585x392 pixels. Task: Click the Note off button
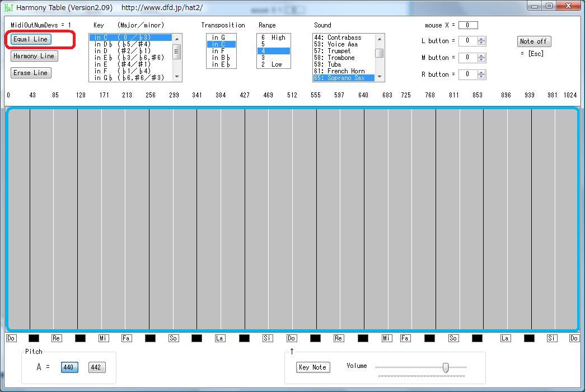[x=534, y=41]
